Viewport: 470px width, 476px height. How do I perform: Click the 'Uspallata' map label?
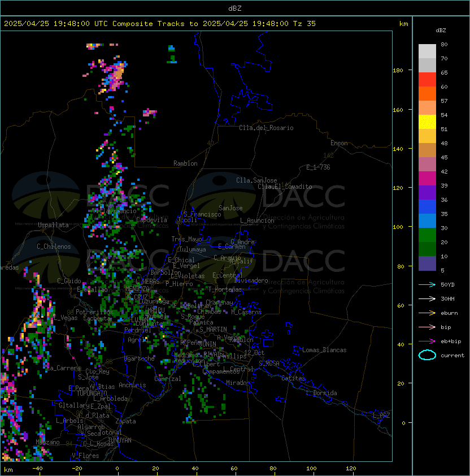coord(54,225)
